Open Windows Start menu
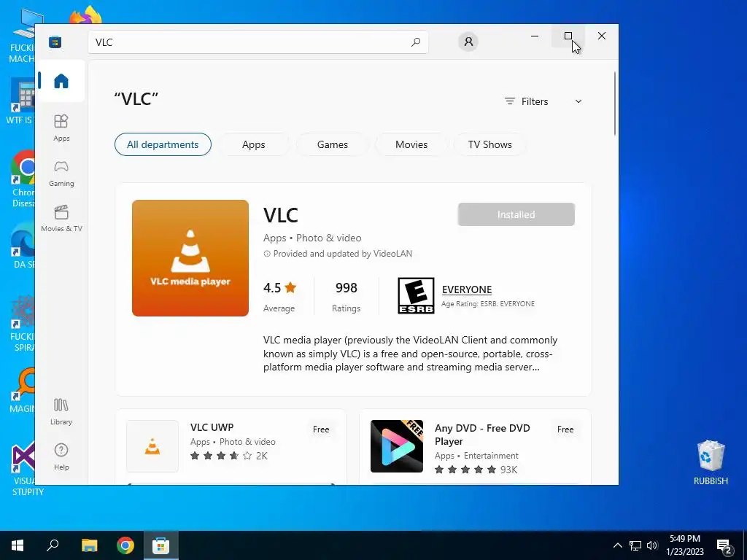This screenshot has width=747, height=560. 18,545
